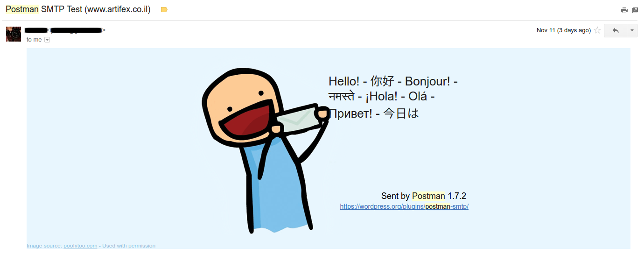The width and height of the screenshot is (644, 255).
Task: Click the "Sent by Postman 1.7.2" text
Action: pyautogui.click(x=424, y=196)
